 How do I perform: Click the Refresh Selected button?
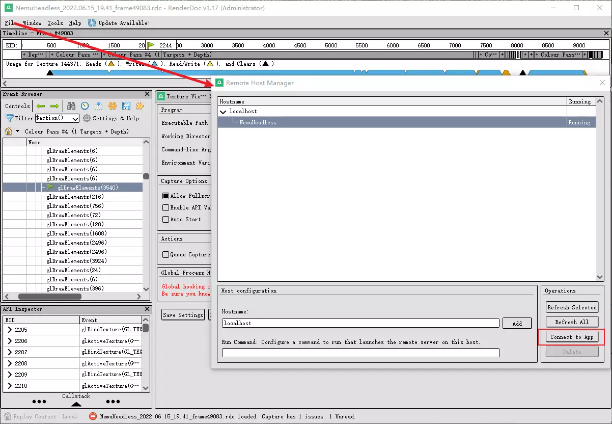(x=572, y=307)
